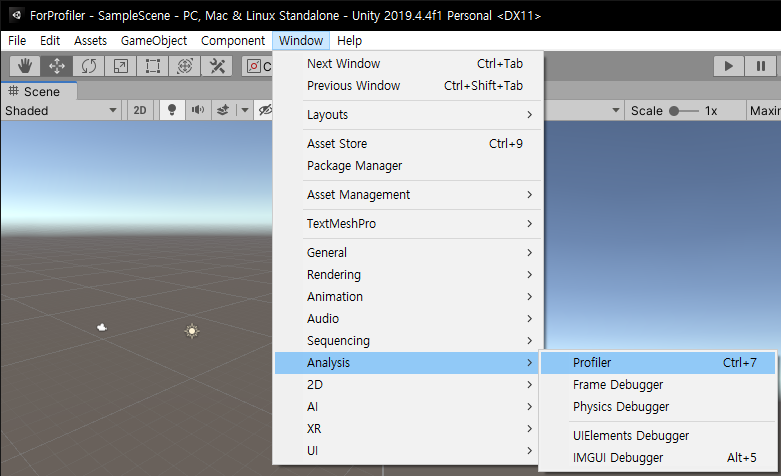Toggle scene lighting bulb icon
This screenshot has height=476, width=781.
[x=172, y=110]
